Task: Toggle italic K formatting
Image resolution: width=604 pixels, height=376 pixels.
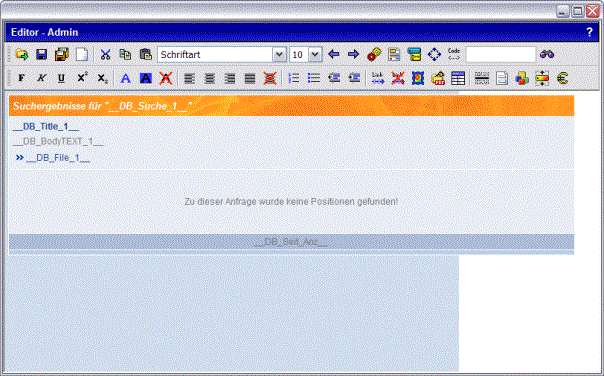Action: click(x=41, y=78)
